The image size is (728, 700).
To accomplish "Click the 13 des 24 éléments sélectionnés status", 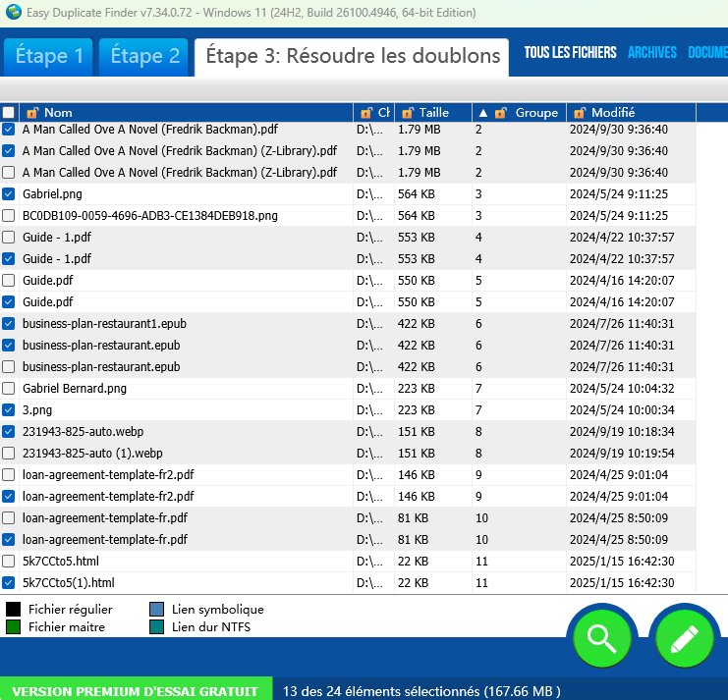I will click(421, 691).
